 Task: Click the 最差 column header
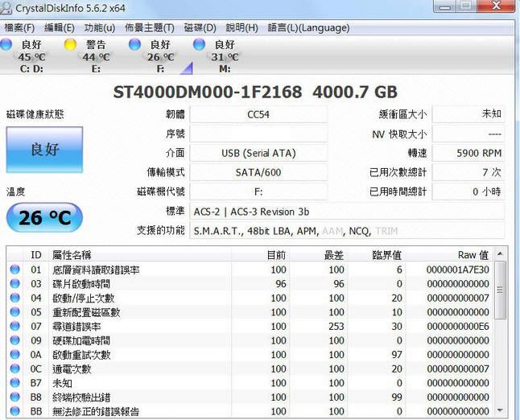coord(319,255)
